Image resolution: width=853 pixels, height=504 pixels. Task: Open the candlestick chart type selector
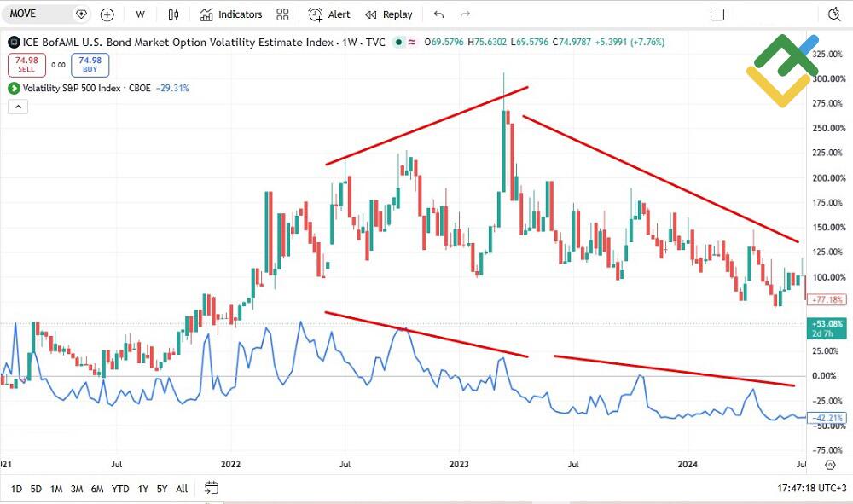point(173,14)
